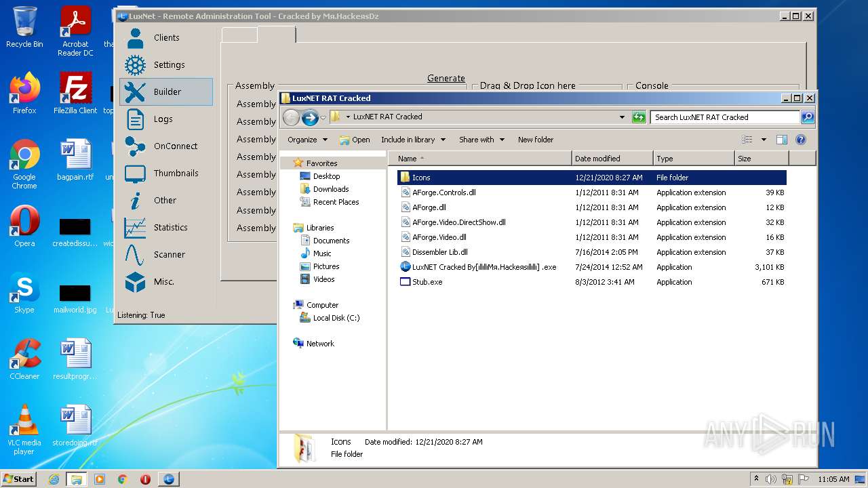
Task: Open the Misc. cube icon
Action: [136, 282]
